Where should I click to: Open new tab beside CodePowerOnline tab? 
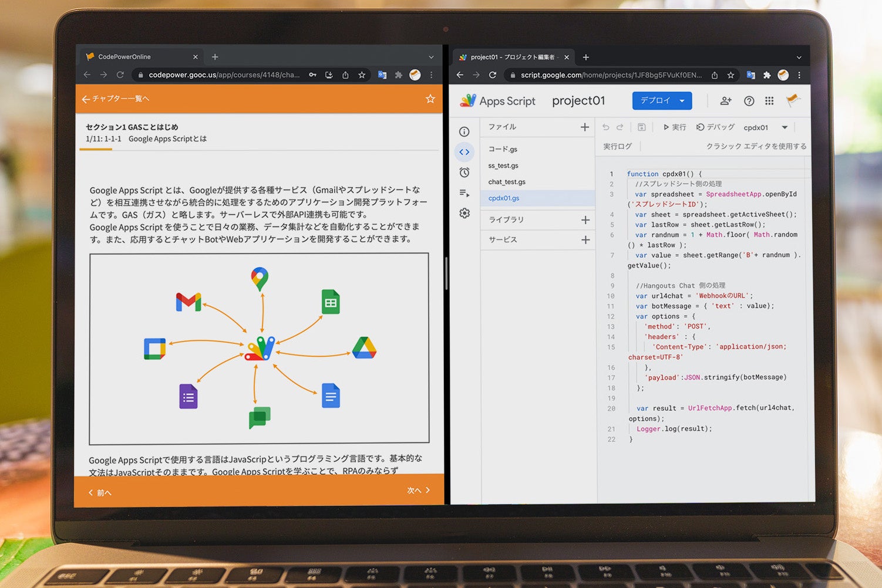point(215,57)
